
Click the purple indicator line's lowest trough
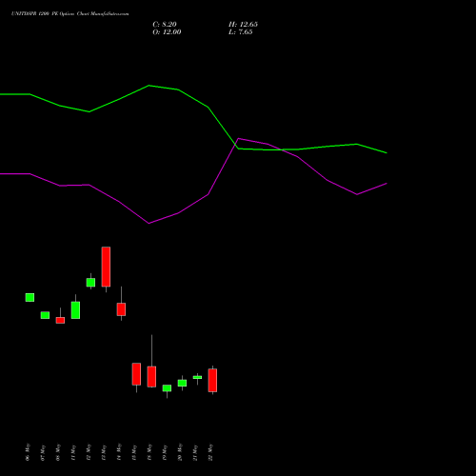tap(149, 224)
